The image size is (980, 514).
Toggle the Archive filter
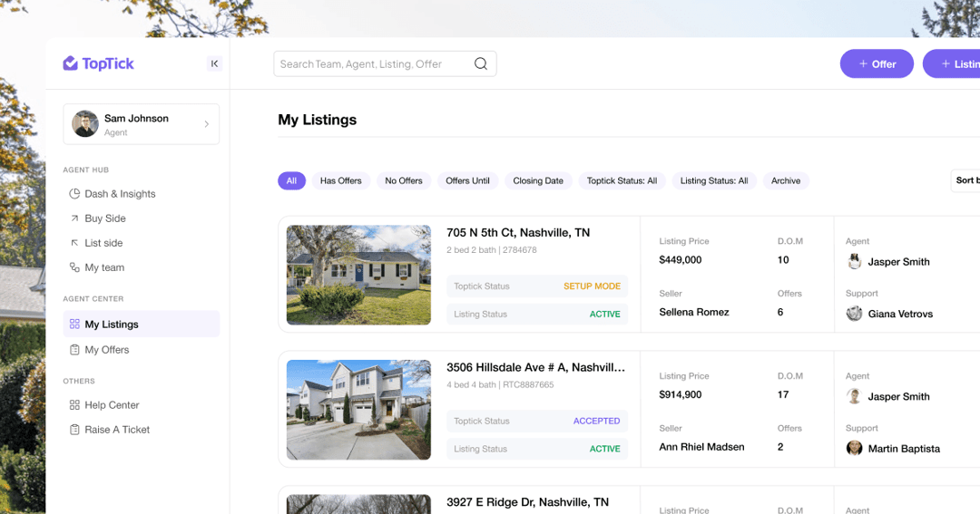pos(786,180)
